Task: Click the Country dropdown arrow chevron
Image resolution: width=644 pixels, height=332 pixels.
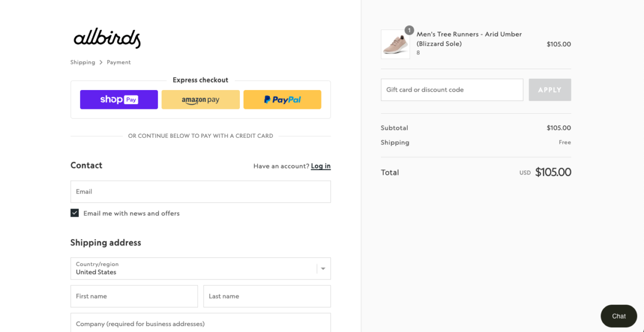Action: click(323, 268)
